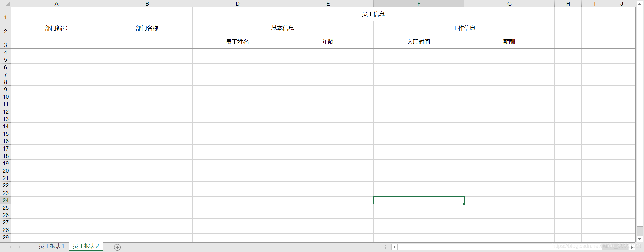Screen dimensions: 644x252
Task: Select row 3 header
Action: coord(5,42)
